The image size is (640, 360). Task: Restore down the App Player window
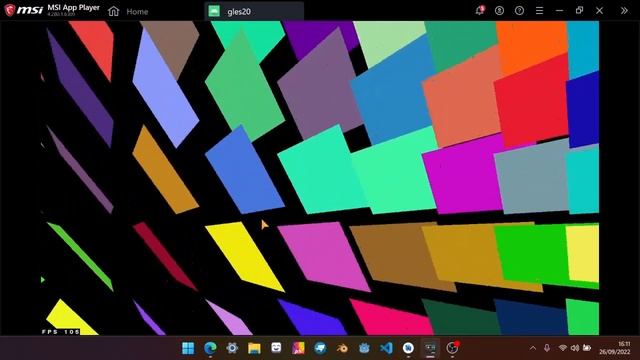(x=579, y=11)
